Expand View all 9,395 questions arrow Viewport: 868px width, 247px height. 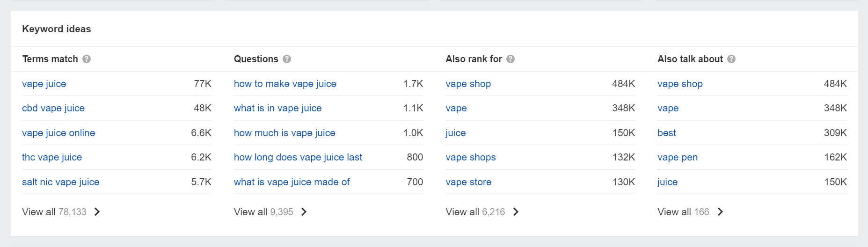tap(304, 212)
